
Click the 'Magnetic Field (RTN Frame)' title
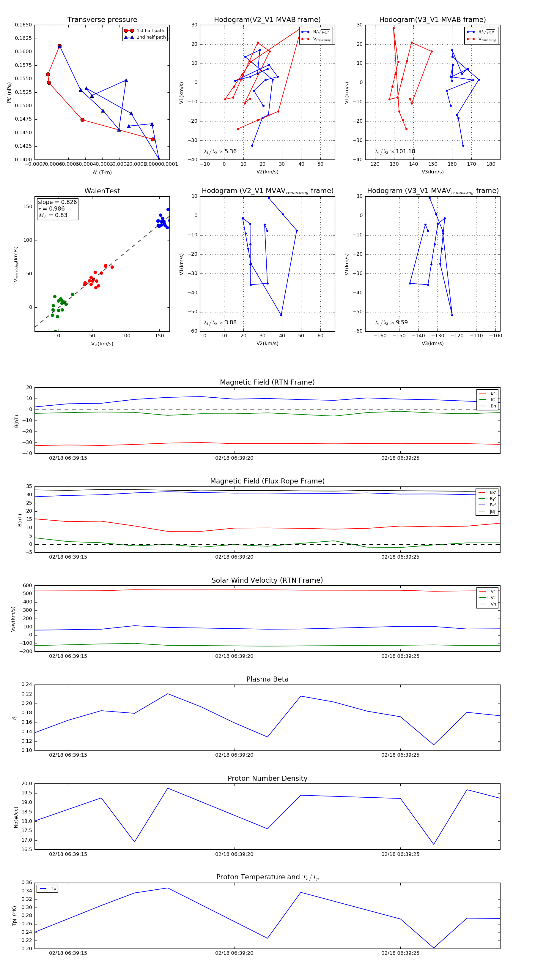point(267,382)
